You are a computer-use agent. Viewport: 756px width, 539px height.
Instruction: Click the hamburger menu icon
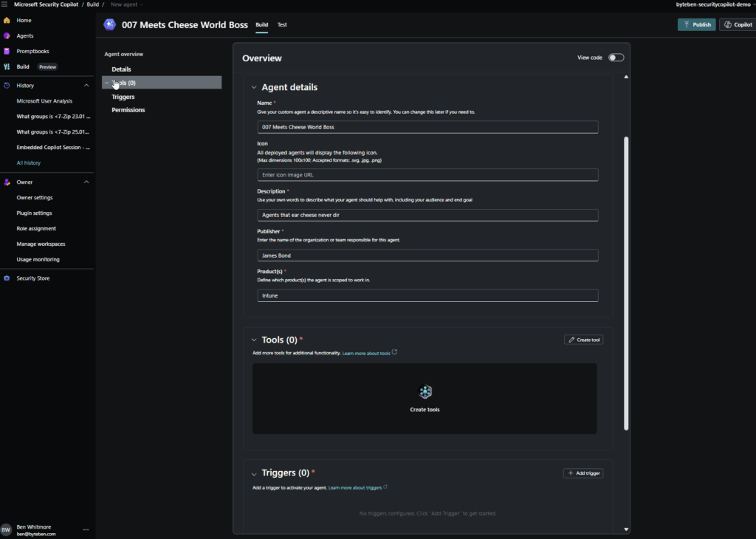coord(5,4)
